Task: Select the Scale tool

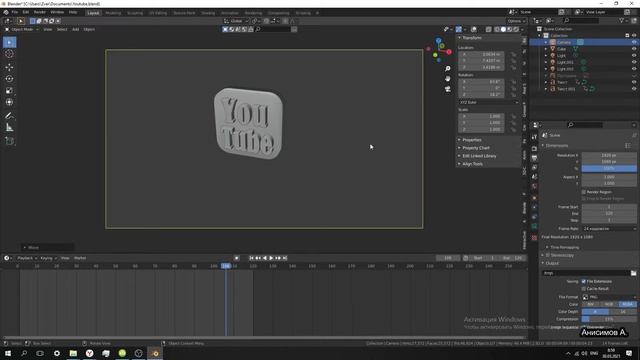Action: [x=9, y=91]
